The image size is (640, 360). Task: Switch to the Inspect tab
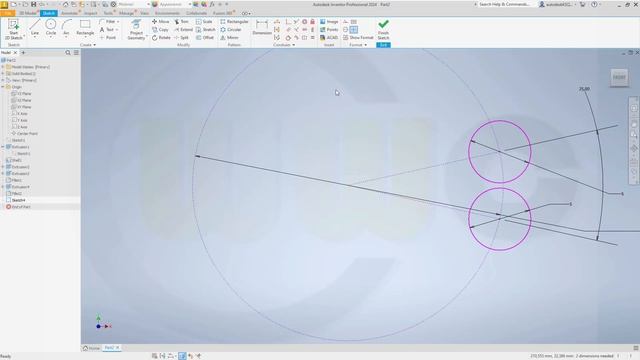(91, 13)
